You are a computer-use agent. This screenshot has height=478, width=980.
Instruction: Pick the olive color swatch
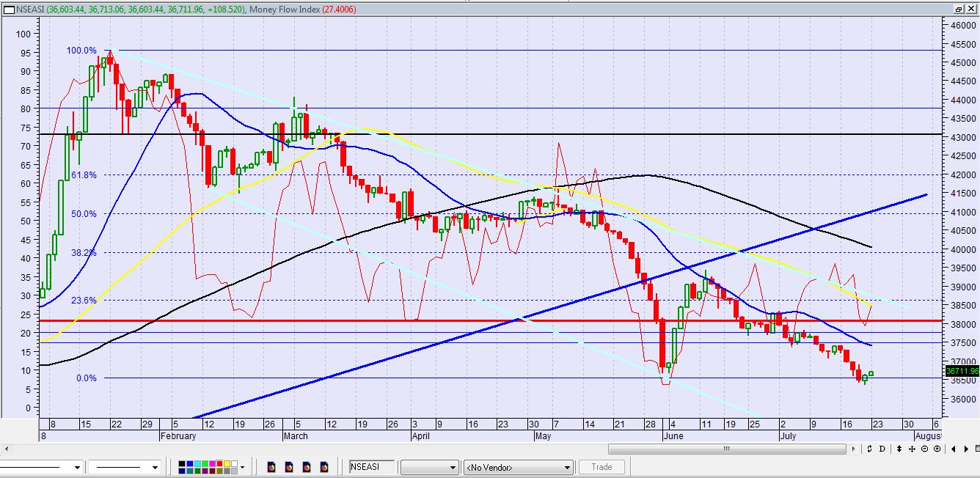point(220,471)
